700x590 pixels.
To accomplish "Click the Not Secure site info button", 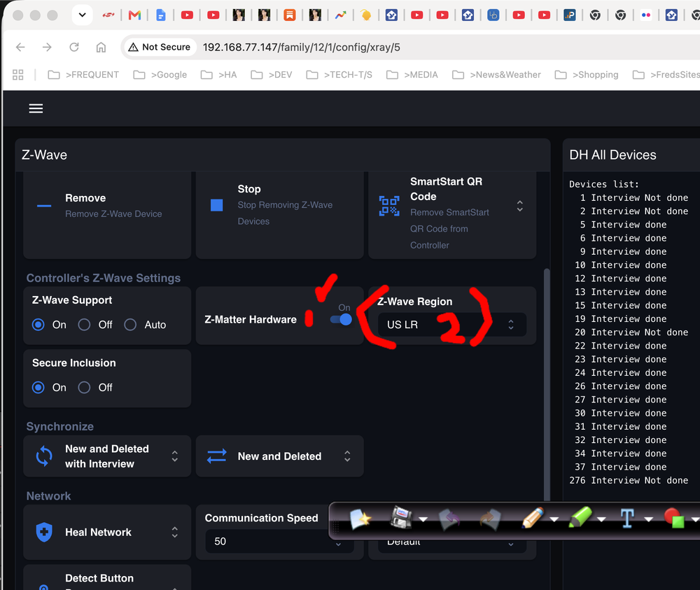I will [160, 47].
